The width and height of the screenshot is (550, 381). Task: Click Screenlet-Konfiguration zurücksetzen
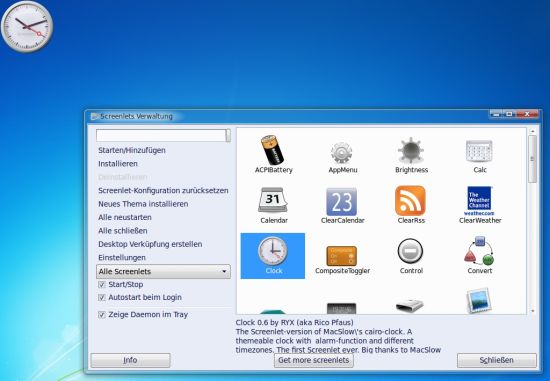click(163, 190)
